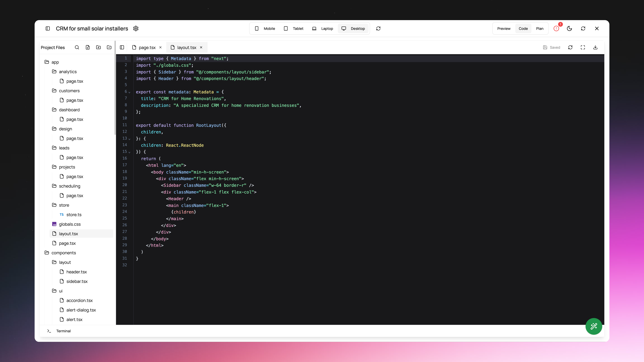This screenshot has width=644, height=362.
Task: Click the new file icon
Action: point(88,47)
